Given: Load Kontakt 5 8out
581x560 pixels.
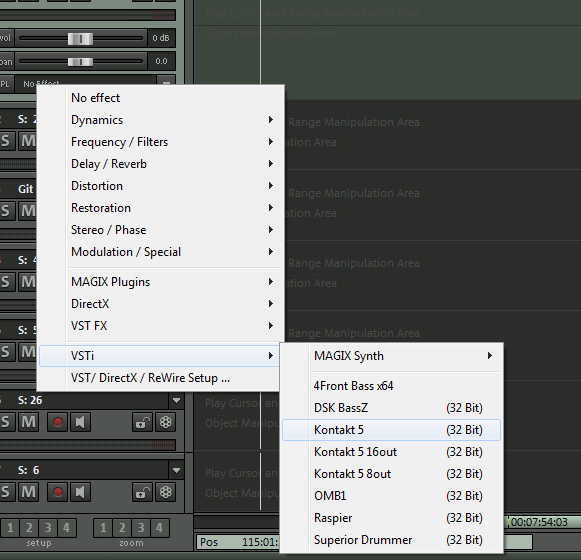Looking at the screenshot, I should [x=391, y=474].
